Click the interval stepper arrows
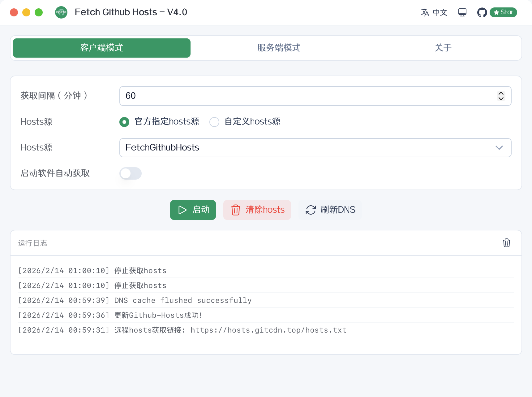This screenshot has width=532, height=397. 501,96
